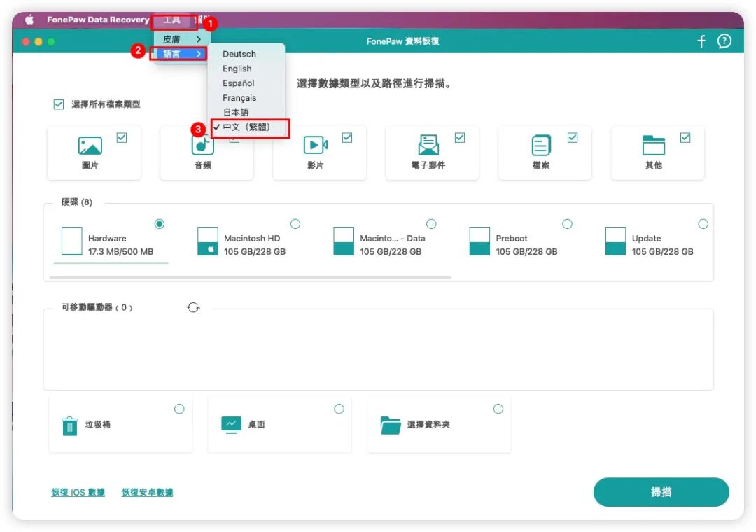The height and width of the screenshot is (532, 756).
Task: Select the Macintosh HD radio button
Action: click(x=295, y=224)
